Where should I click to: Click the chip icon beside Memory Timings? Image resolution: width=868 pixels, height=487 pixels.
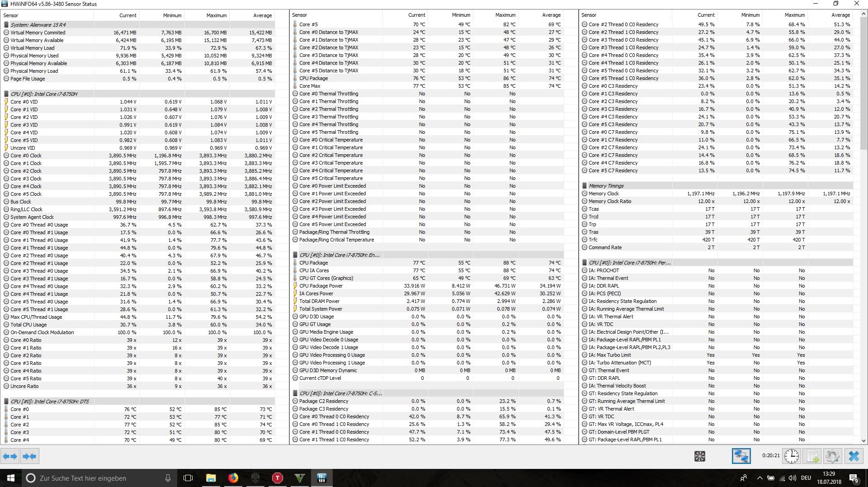tap(585, 186)
